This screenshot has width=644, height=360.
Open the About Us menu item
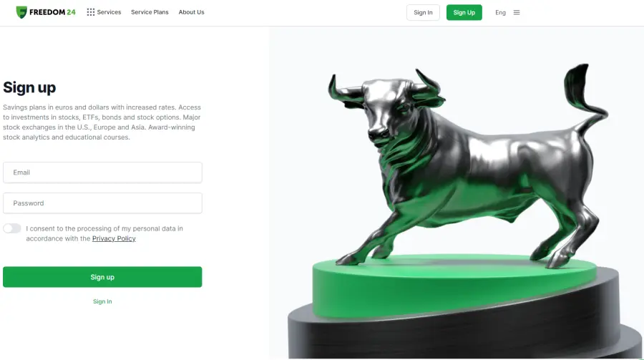[x=191, y=12]
